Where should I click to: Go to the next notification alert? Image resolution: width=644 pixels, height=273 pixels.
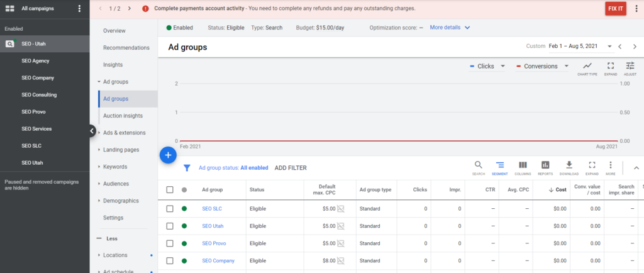(x=130, y=8)
